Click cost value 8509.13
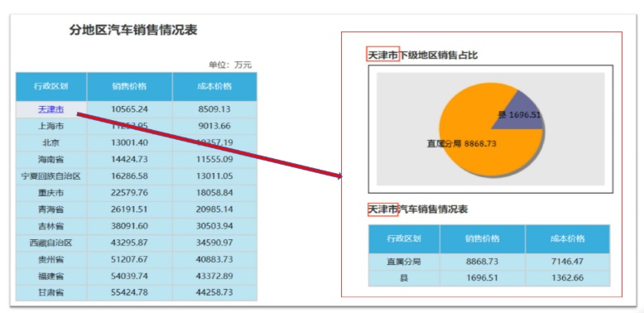This screenshot has height=313, width=644. click(x=214, y=109)
